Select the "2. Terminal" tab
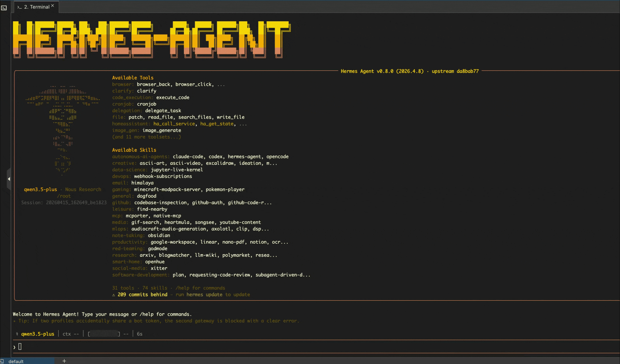The image size is (620, 364). pyautogui.click(x=37, y=7)
